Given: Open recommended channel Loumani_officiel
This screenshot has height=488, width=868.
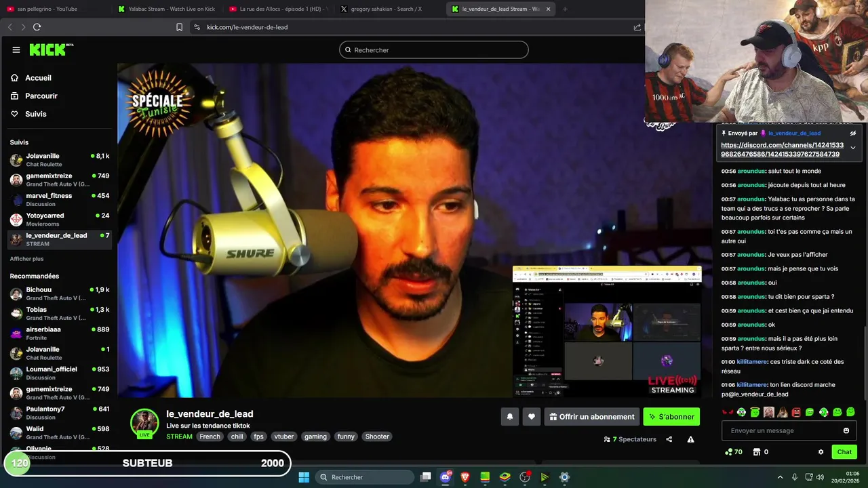Looking at the screenshot, I should click(x=60, y=373).
